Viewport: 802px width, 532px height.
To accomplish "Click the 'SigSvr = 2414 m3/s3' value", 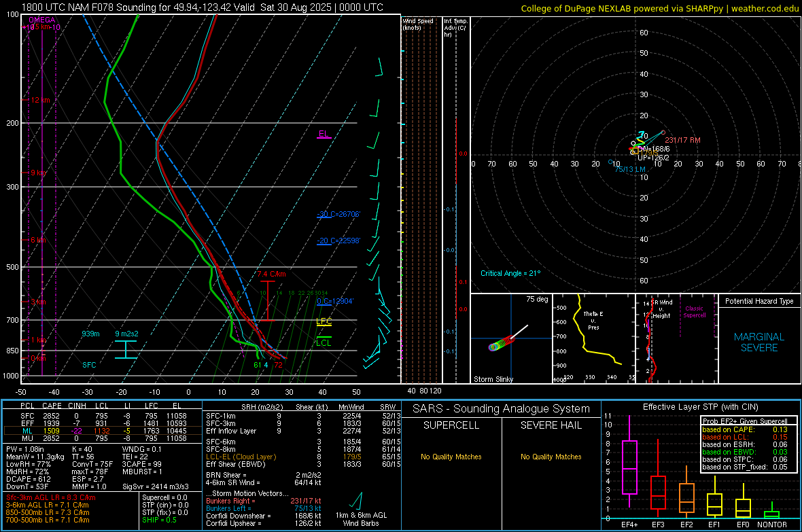I will (x=156, y=486).
